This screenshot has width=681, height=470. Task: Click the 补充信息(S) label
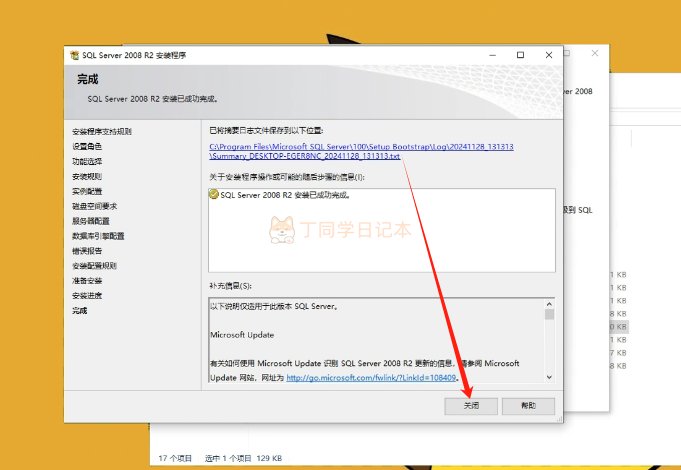click(x=231, y=286)
